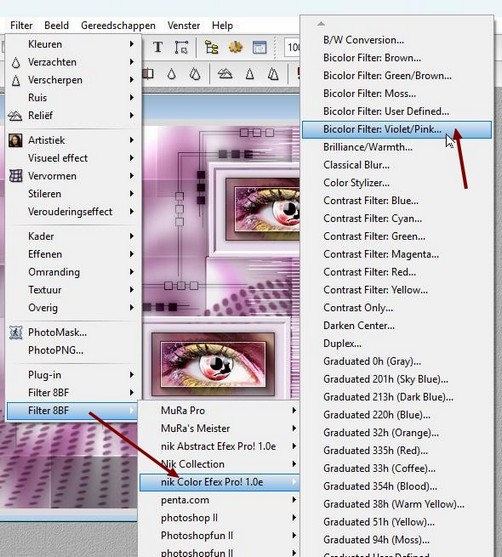Select the highlighted Filter 8BF entry
The image size is (502, 557).
(72, 411)
